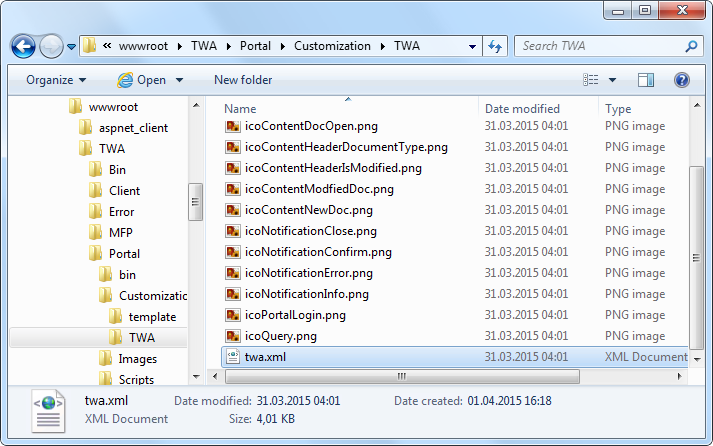Click the Help question mark icon
Screen dimensions: 713x446
tap(681, 80)
